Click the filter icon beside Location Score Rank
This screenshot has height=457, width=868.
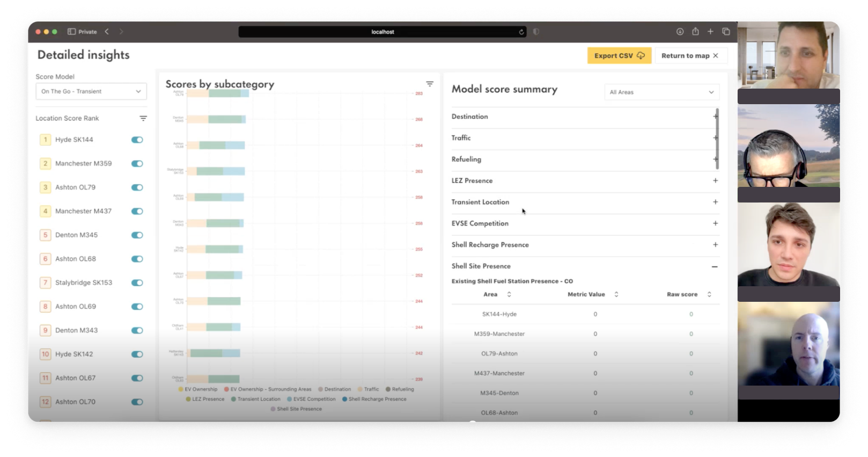[143, 118]
